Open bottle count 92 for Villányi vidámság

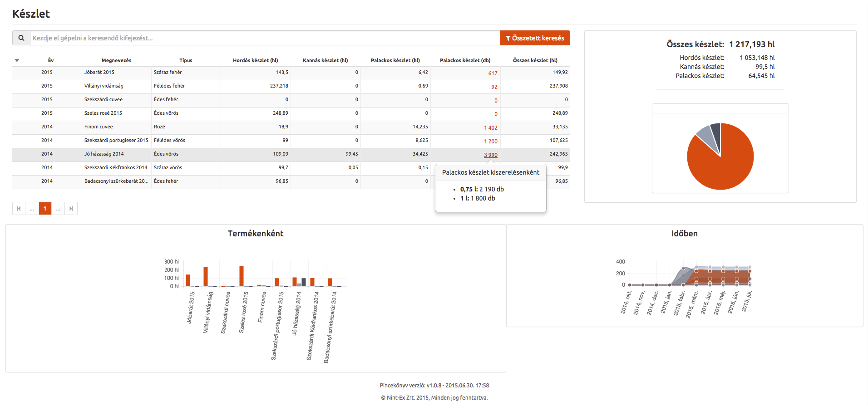click(494, 87)
